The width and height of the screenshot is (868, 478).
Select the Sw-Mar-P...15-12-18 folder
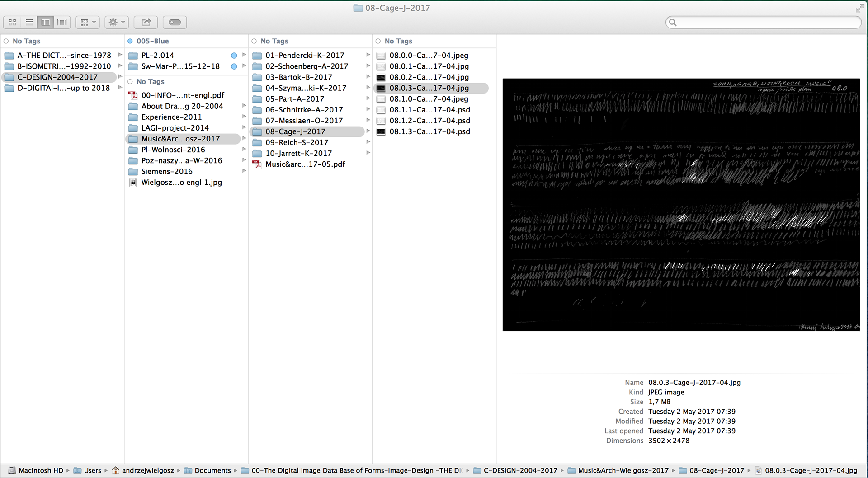[x=183, y=66]
